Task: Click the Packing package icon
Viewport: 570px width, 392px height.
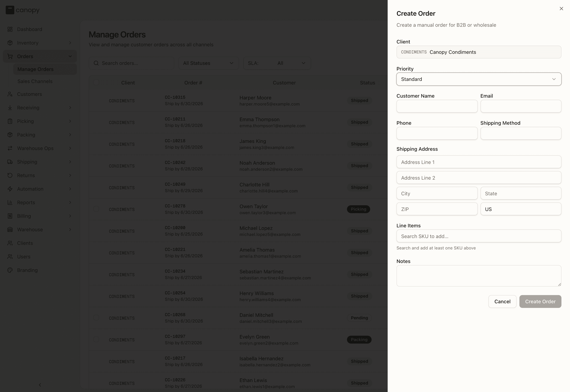Action: pos(10,135)
